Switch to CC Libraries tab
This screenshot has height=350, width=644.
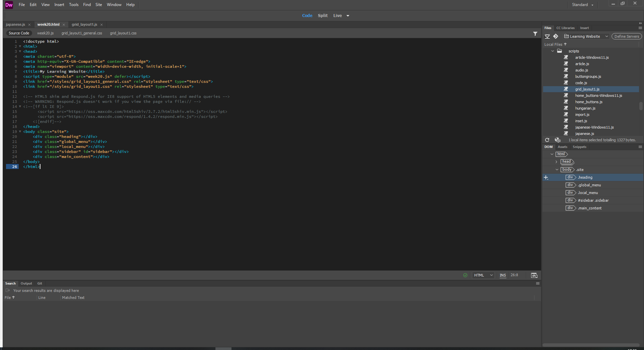(566, 28)
